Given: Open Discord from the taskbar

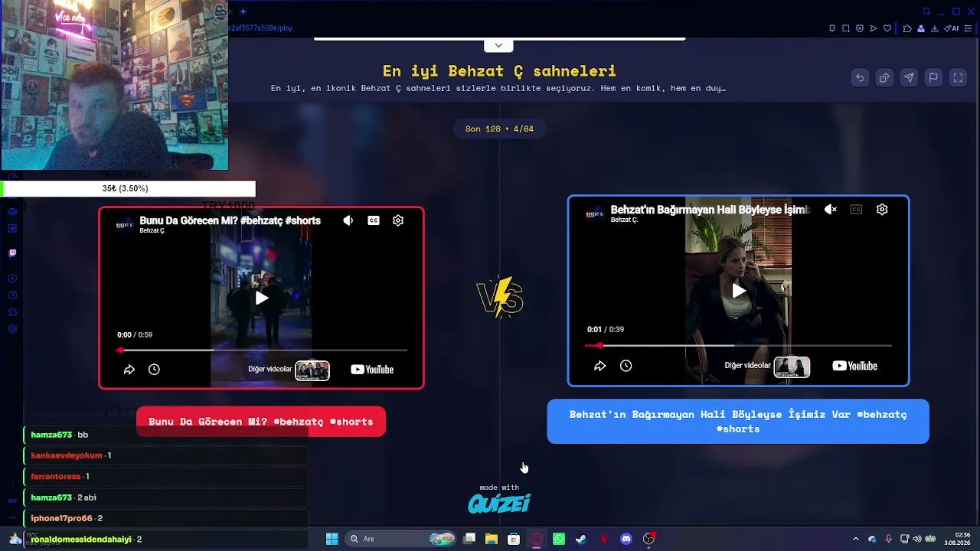Looking at the screenshot, I should click(626, 539).
